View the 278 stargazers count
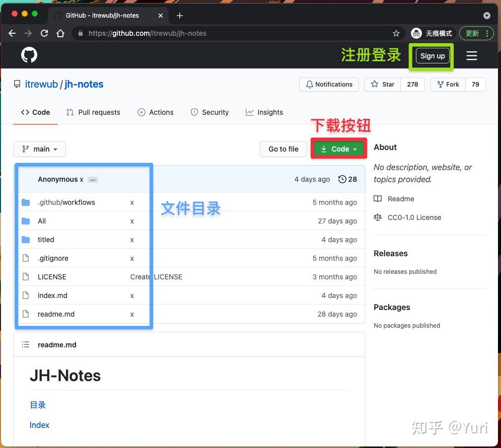Viewport: 501px width, 448px height. click(412, 84)
